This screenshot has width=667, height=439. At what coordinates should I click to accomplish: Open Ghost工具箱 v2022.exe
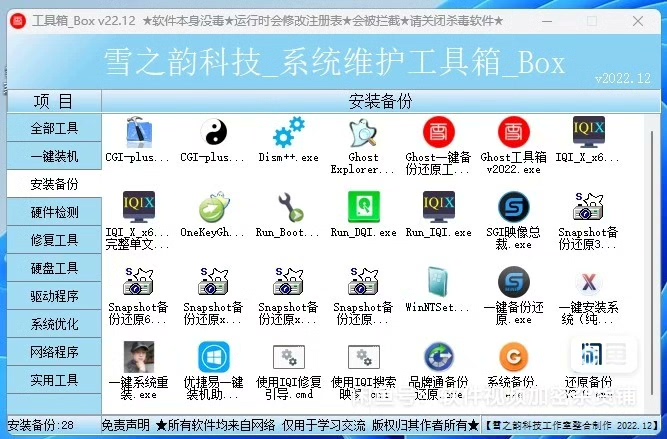[513, 133]
